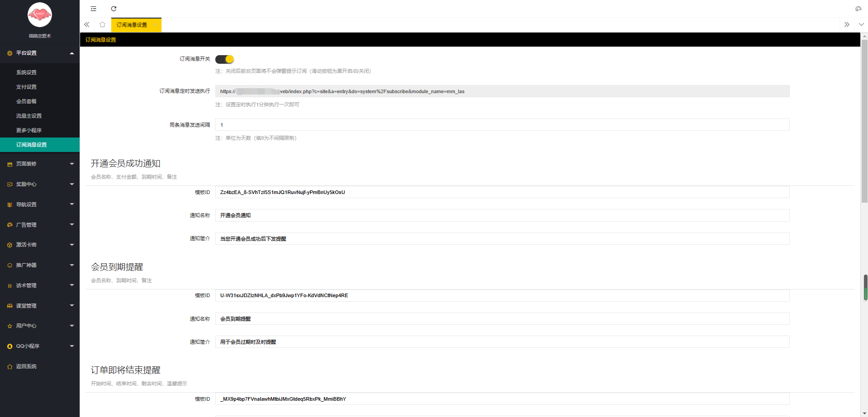
Task: Click the 导航设置 sidebar icon
Action: 9,205
